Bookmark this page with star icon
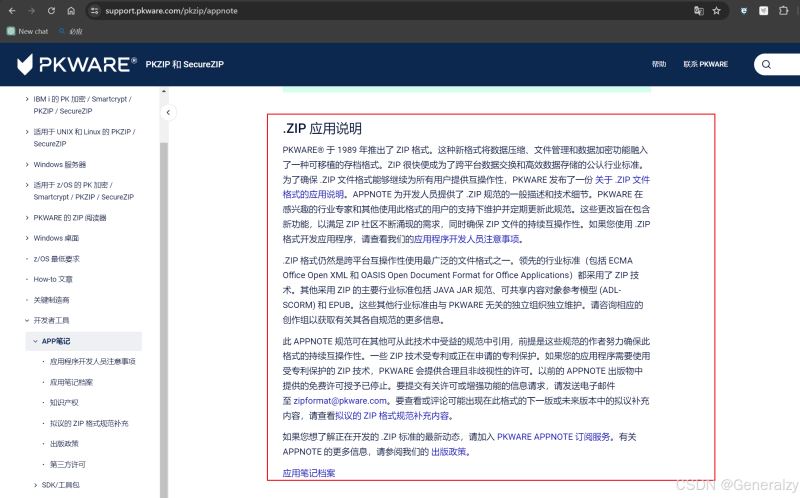The height and width of the screenshot is (498, 800). click(716, 11)
